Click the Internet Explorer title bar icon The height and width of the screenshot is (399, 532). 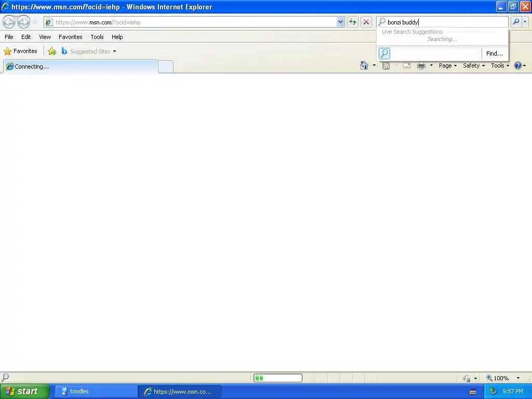5,6
